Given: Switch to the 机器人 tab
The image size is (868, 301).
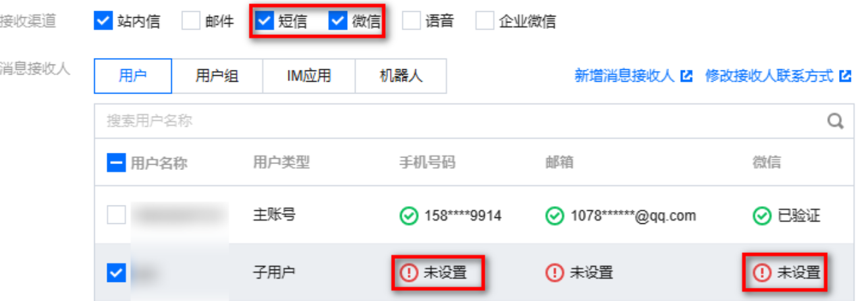Looking at the screenshot, I should point(400,76).
